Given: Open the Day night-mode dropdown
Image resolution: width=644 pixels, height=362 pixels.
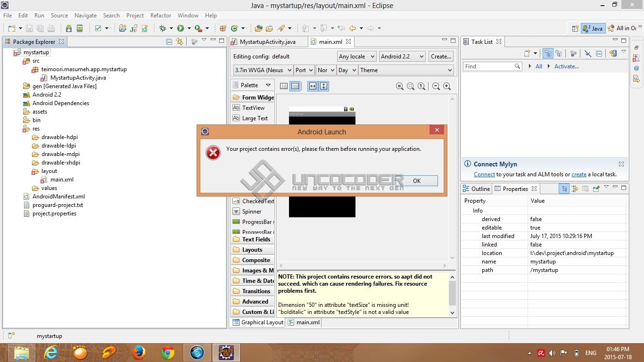Looking at the screenshot, I should tap(346, 70).
